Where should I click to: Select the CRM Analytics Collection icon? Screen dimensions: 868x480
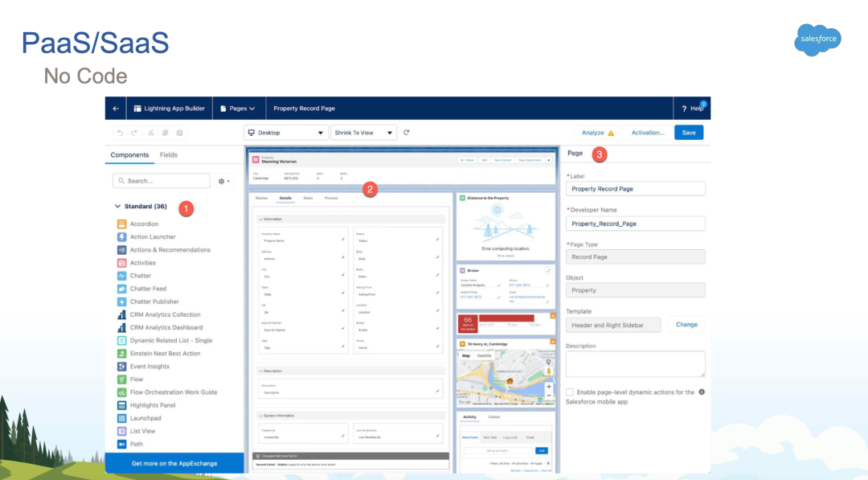122,314
